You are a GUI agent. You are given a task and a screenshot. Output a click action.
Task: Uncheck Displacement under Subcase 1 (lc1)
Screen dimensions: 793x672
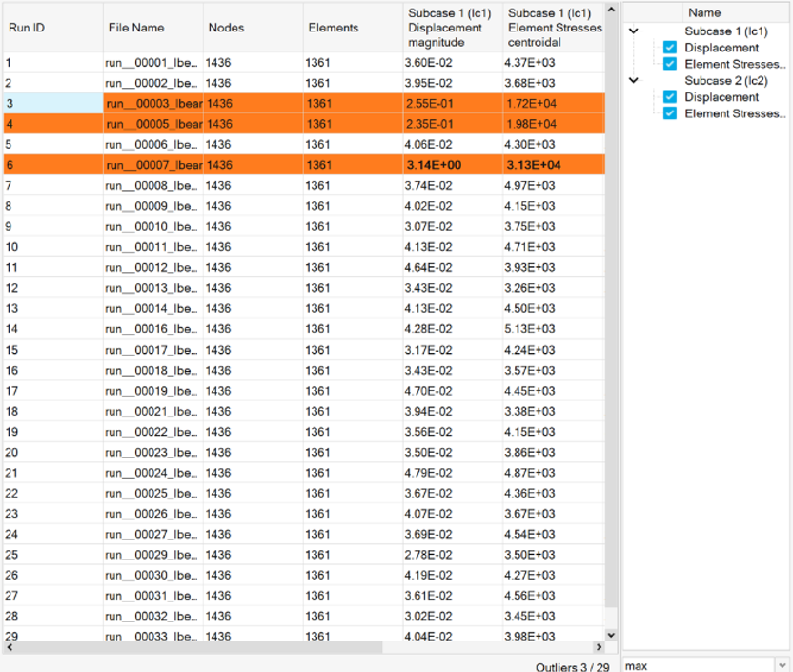(670, 48)
